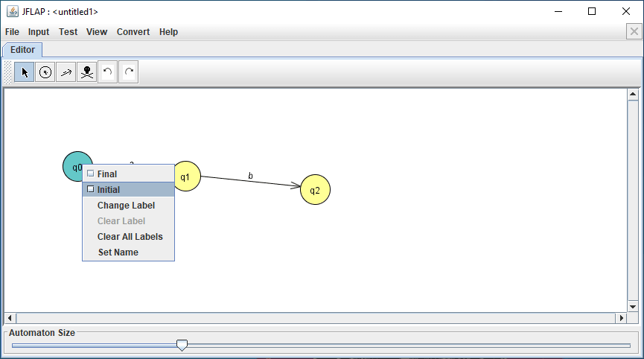The height and width of the screenshot is (359, 644).
Task: Open the View menu
Action: [97, 32]
